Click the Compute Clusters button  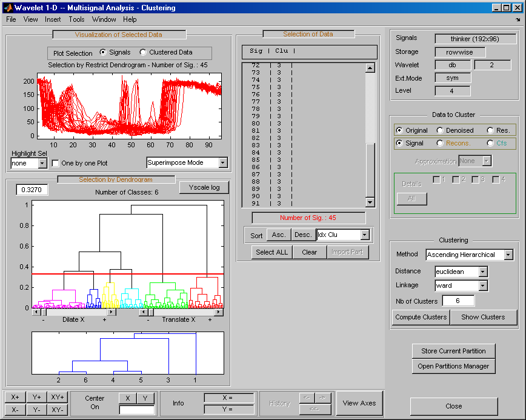click(421, 317)
